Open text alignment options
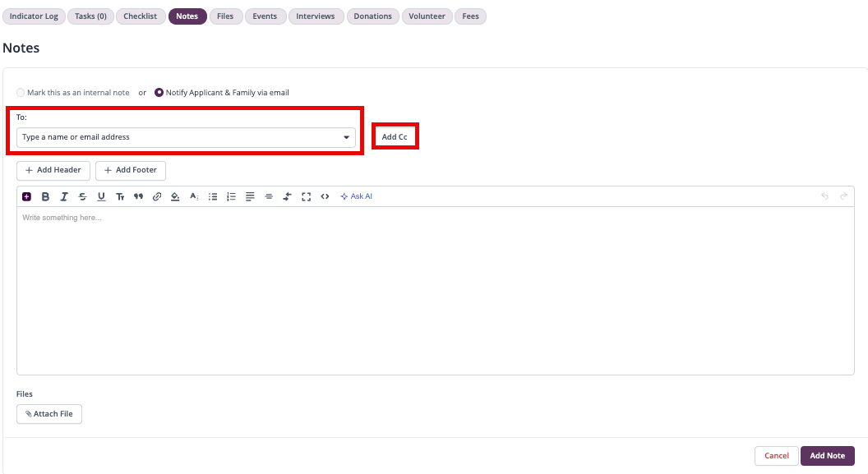 tap(250, 196)
